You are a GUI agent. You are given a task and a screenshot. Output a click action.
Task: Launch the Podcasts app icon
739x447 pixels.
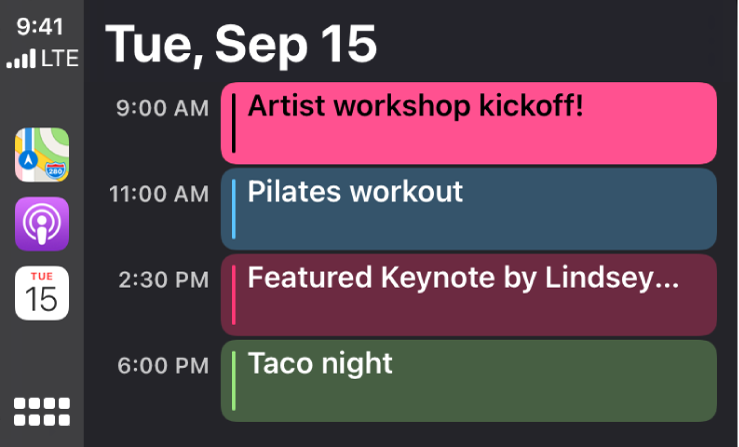pos(42,223)
